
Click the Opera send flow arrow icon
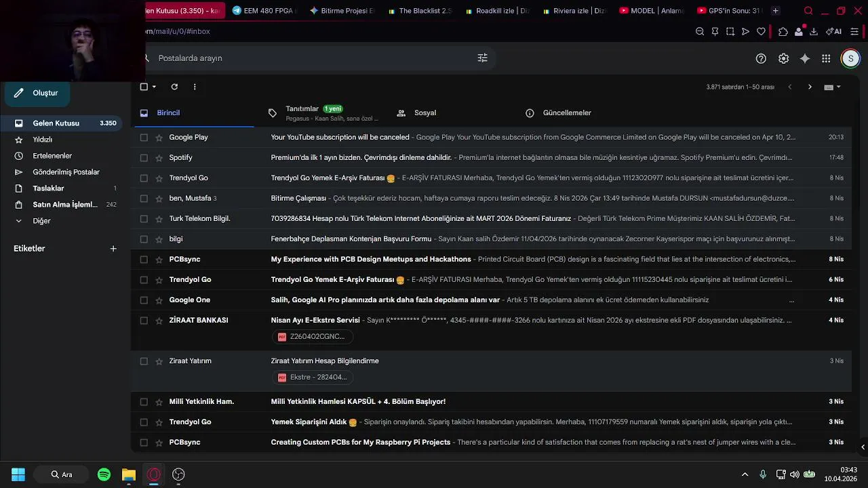745,31
